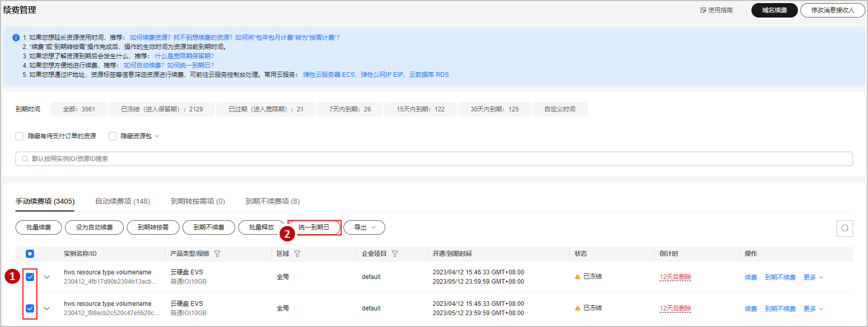The image size is (868, 327).
Task: Open the 企业项目 column filter icon
Action: [x=395, y=254]
